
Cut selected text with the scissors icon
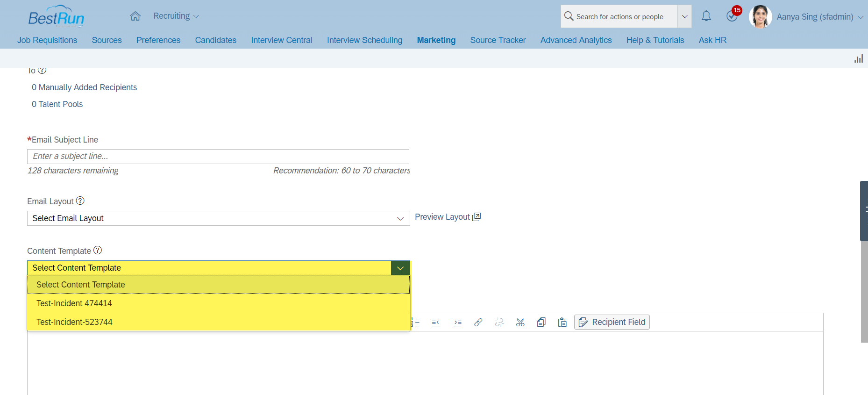point(520,323)
